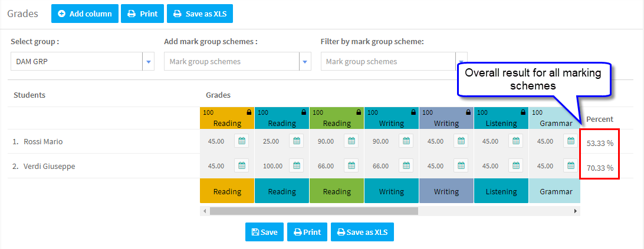Click the horizontal scrollbar right arrow

click(x=576, y=211)
